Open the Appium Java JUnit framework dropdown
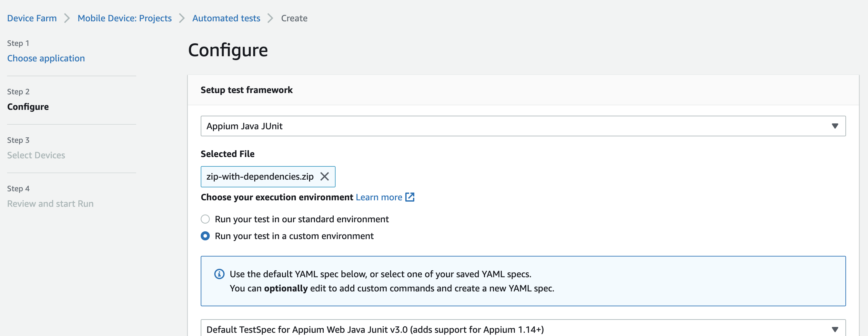The height and width of the screenshot is (336, 868). point(522,126)
